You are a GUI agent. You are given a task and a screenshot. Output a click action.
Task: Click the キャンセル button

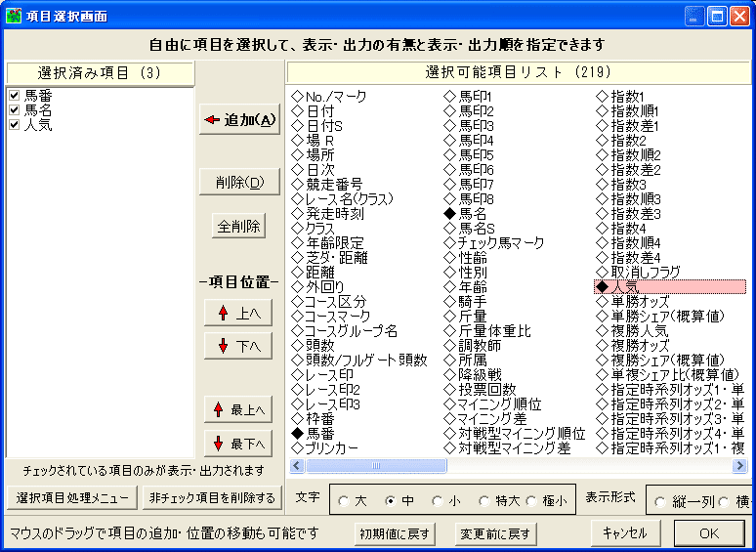[625, 532]
